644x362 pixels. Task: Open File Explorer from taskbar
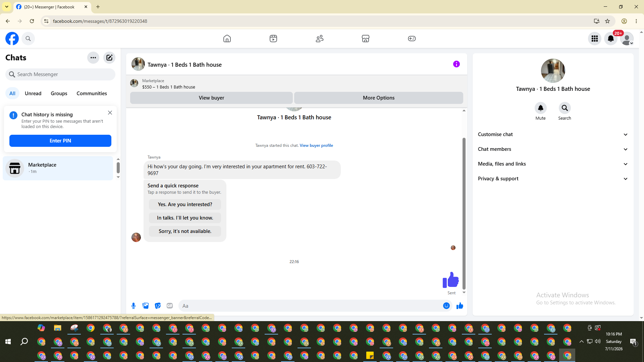[x=58, y=328]
